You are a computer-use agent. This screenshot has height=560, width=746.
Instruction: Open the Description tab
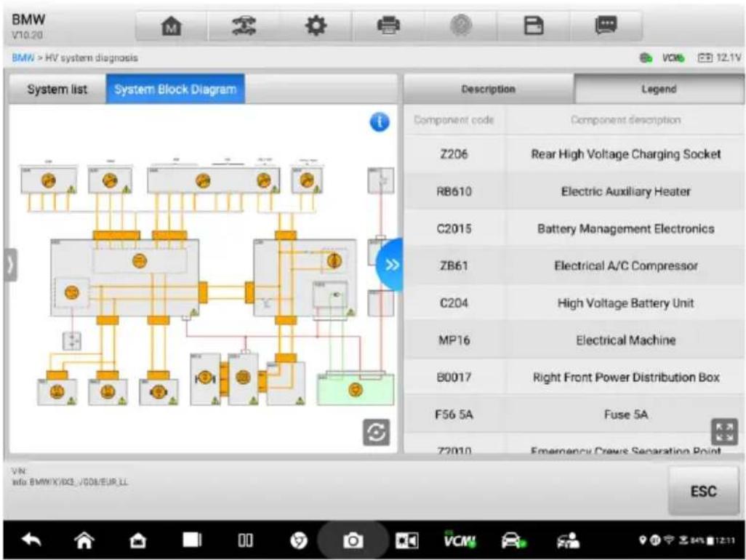pos(489,89)
